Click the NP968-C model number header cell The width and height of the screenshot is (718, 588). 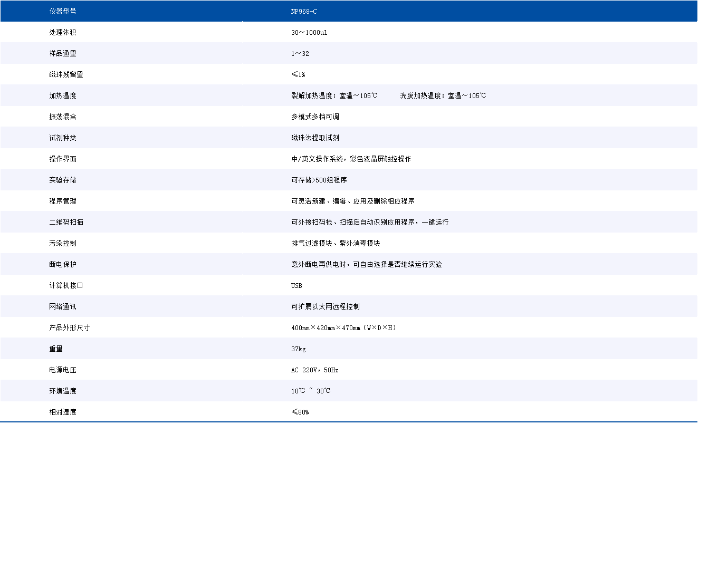pyautogui.click(x=304, y=11)
